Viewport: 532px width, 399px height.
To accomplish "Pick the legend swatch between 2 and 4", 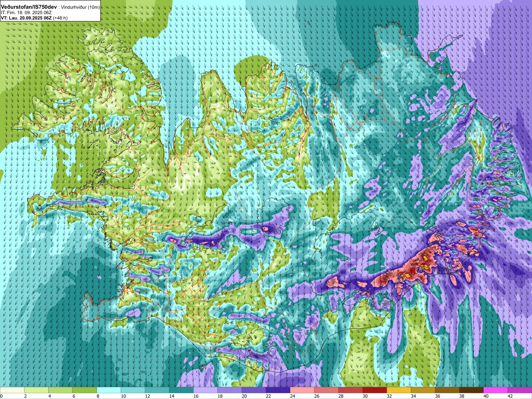I will 37,390.
